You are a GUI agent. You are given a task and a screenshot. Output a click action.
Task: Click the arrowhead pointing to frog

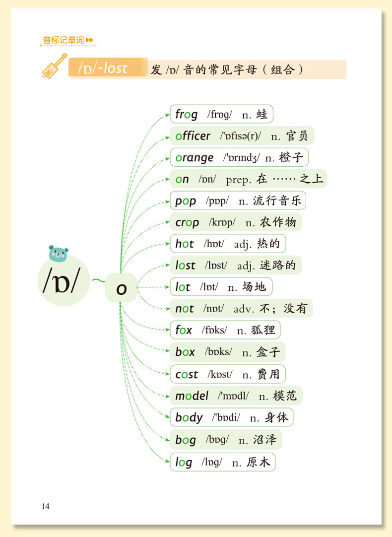pyautogui.click(x=167, y=115)
